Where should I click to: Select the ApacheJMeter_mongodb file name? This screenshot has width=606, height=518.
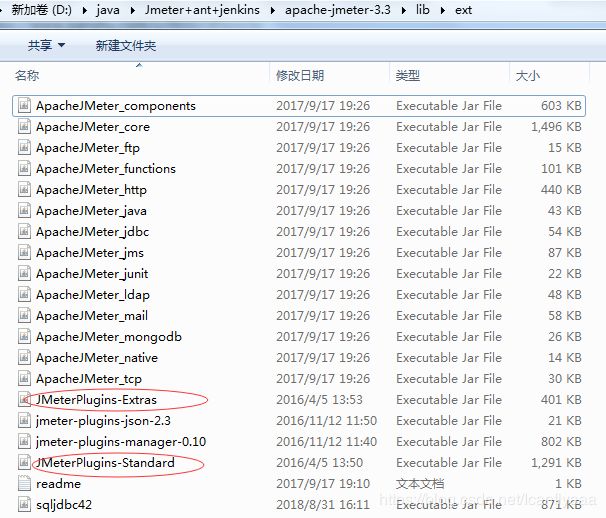click(x=109, y=337)
